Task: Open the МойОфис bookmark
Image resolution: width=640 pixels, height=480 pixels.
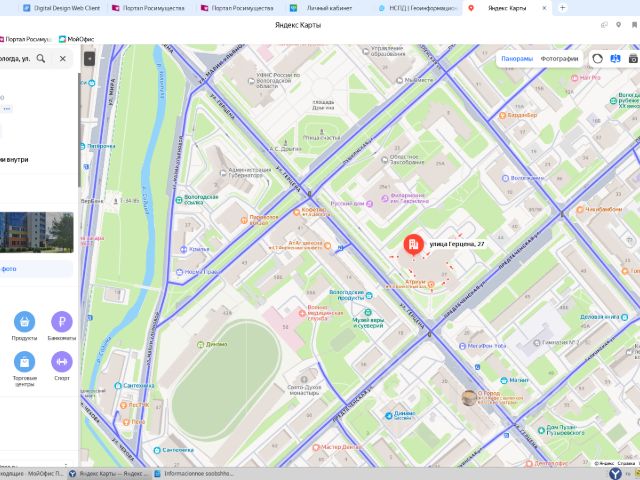Action: tap(76, 39)
